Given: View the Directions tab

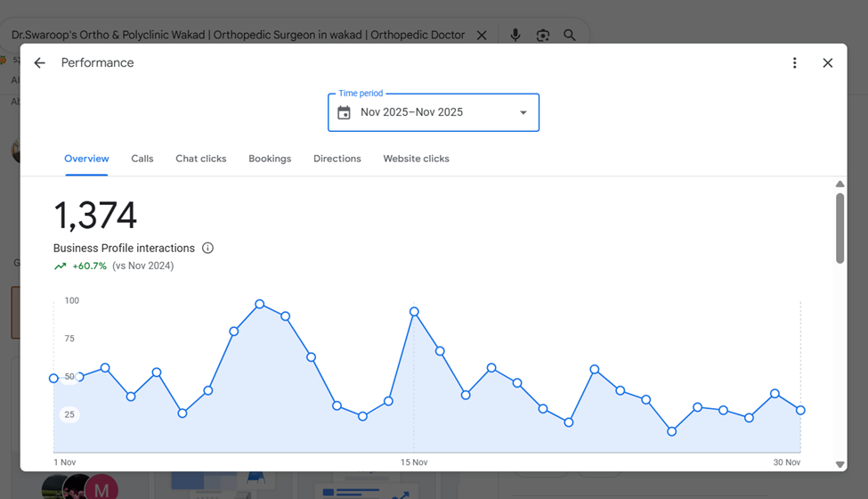Looking at the screenshot, I should (337, 159).
